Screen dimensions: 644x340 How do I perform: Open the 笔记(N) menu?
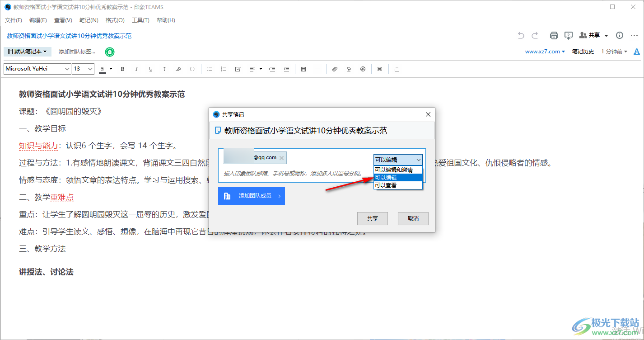[x=89, y=20]
